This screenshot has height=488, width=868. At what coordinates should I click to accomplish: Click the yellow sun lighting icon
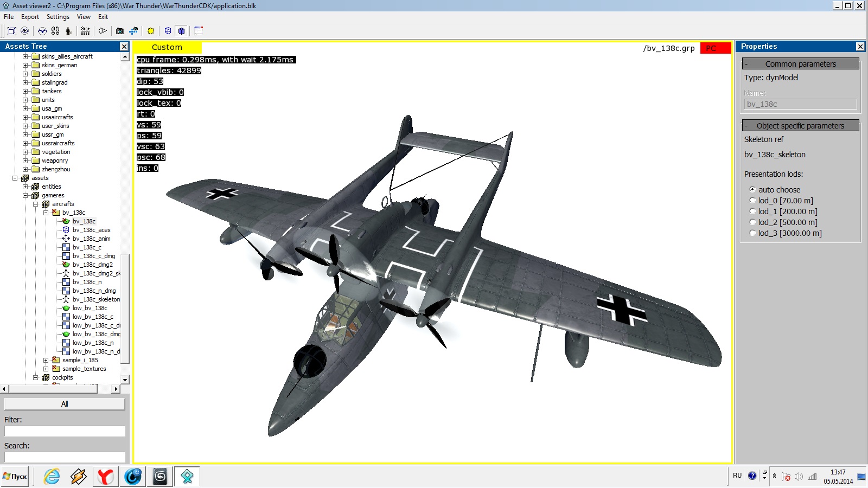pos(151,31)
